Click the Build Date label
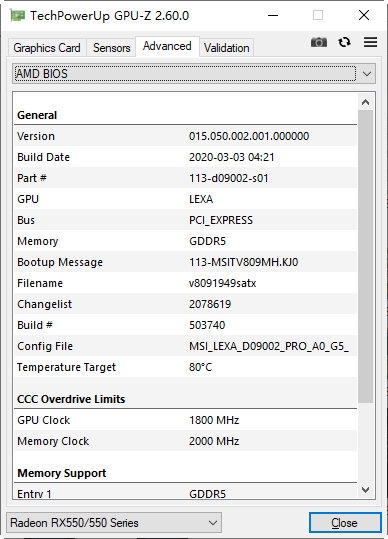The image size is (388, 539). tap(43, 157)
